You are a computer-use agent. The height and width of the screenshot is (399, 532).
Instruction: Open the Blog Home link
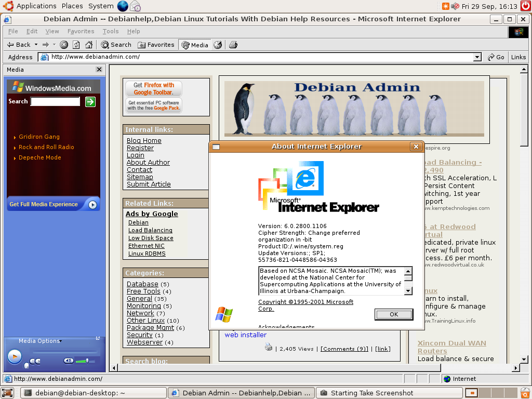(x=144, y=140)
